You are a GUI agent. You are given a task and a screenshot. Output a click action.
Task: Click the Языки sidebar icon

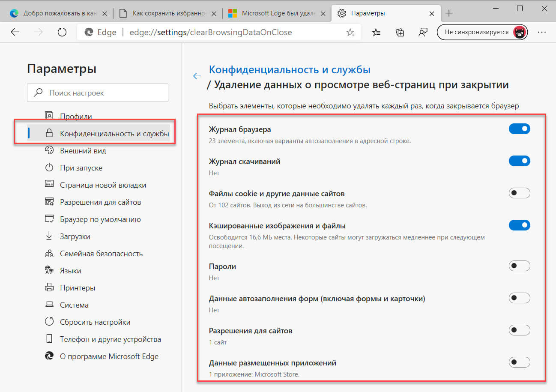[49, 270]
